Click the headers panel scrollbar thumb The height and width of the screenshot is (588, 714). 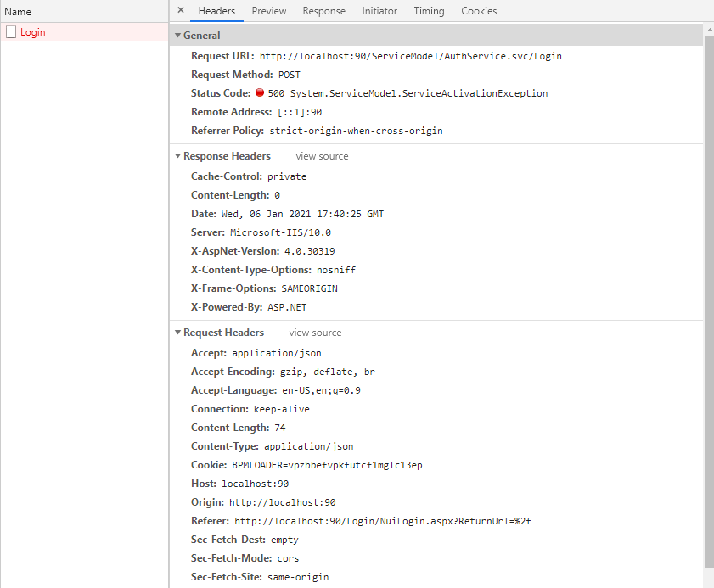point(709,300)
